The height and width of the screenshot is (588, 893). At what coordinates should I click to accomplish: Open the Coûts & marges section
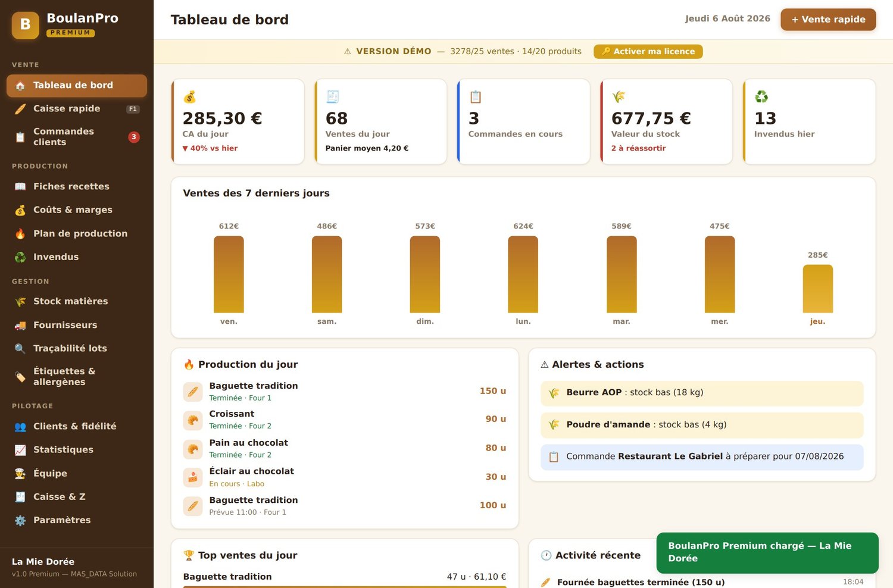[x=77, y=210]
